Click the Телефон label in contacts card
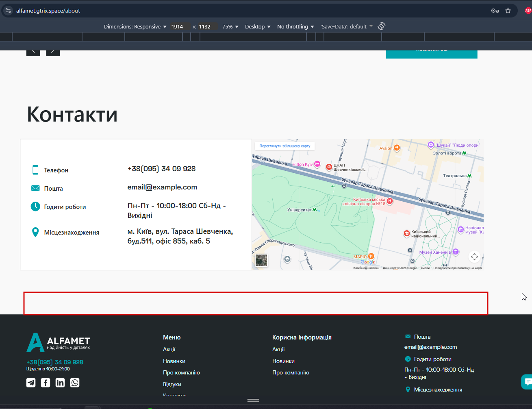Viewport: 532px width, 409px height. pos(56,170)
